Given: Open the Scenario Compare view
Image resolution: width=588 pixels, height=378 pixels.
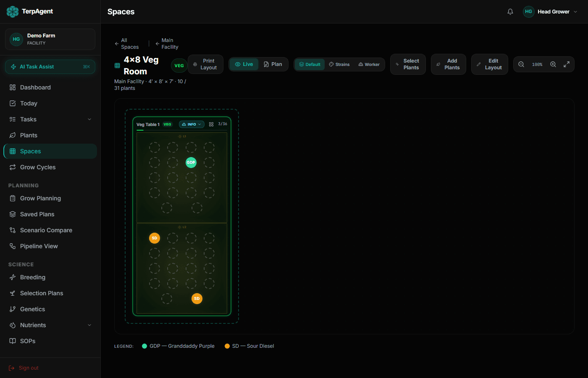Looking at the screenshot, I should coord(46,230).
